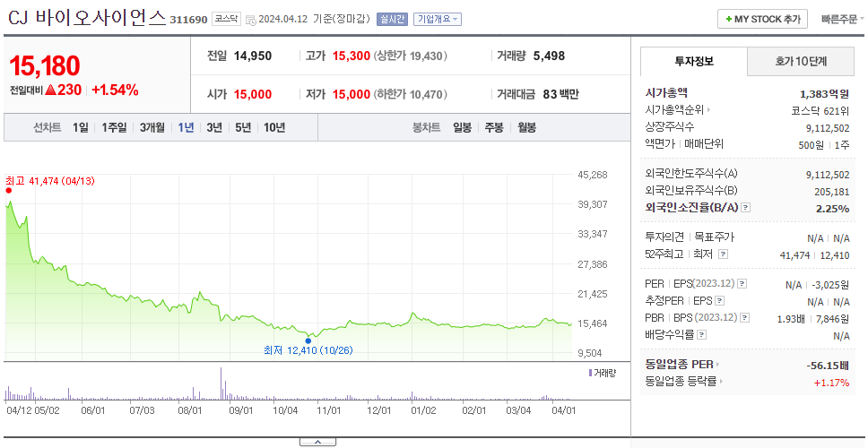Click the 하한가 10,470 text
The image size is (868, 448).
411,95
